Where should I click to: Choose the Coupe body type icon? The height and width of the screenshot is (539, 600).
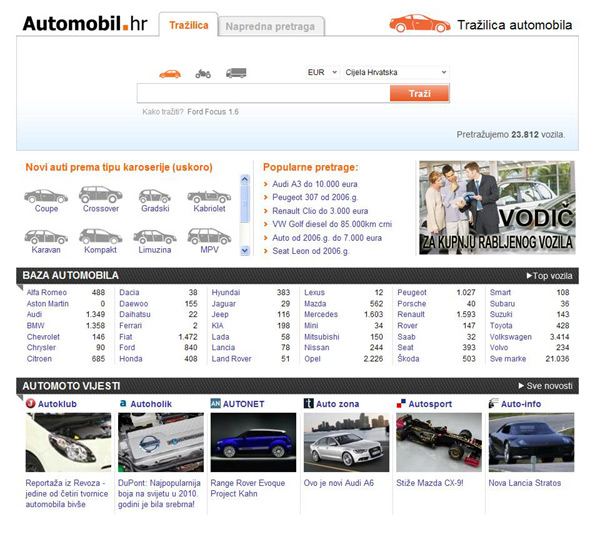pos(46,196)
